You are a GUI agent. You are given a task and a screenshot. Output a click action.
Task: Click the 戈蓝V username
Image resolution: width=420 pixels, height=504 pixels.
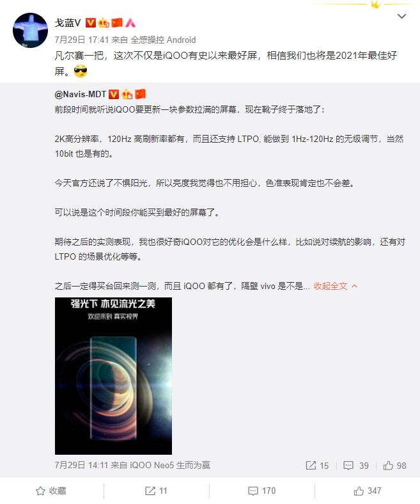click(68, 23)
